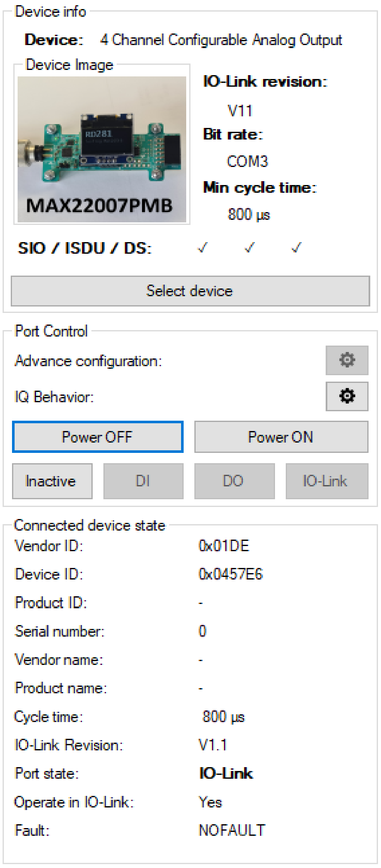Viewport: 381px width, 868px height.
Task: Click the bold IO-Link port state value
Action: 226,774
